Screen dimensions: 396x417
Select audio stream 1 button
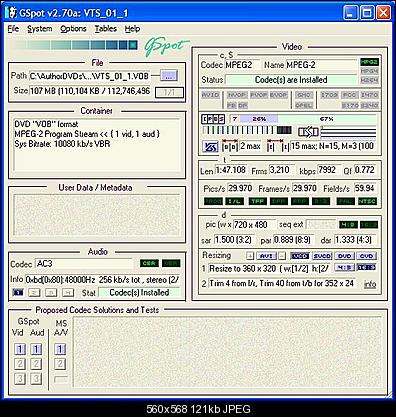point(18,292)
